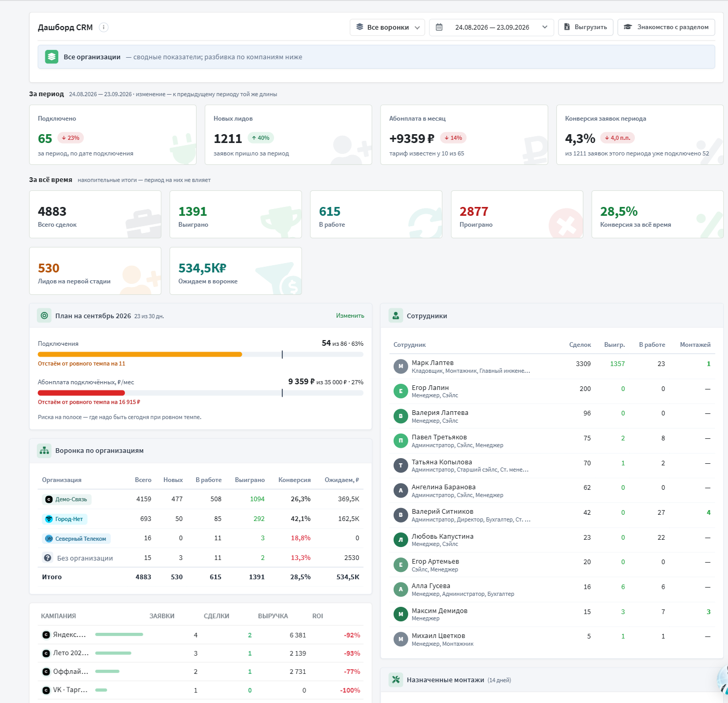Open the 24.08.2026 — 23.09.2026 date range picker
This screenshot has height=703, width=728.
(x=491, y=27)
